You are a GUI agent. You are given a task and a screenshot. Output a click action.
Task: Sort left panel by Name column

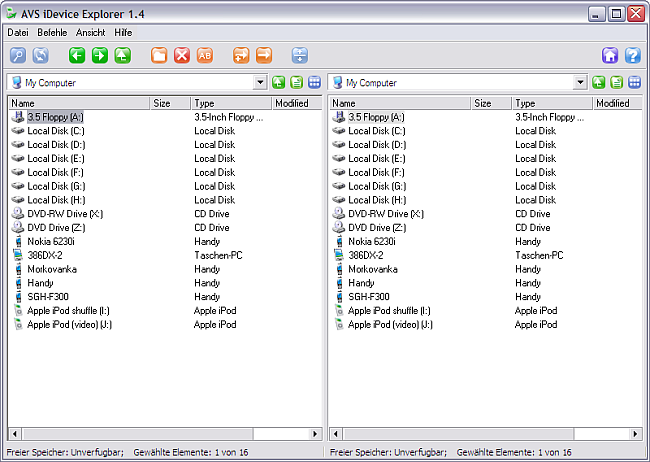click(79, 103)
